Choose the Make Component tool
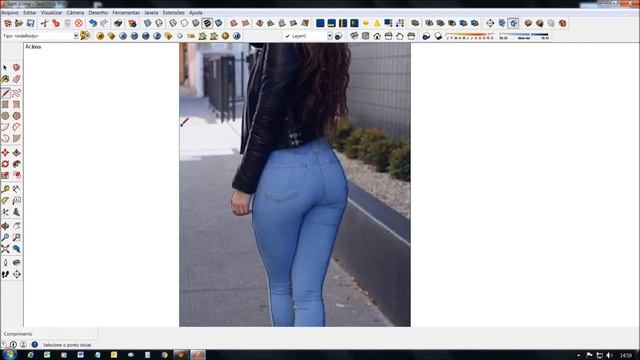This screenshot has height=360, width=640. pyautogui.click(x=16, y=68)
